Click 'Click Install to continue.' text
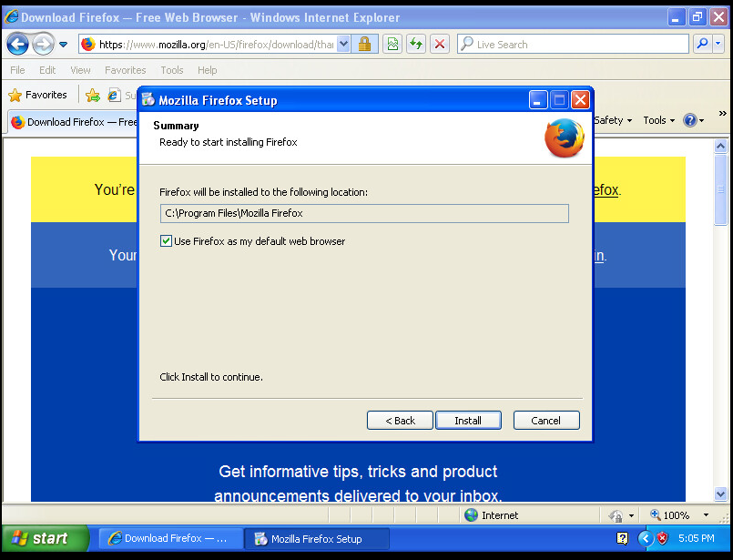733x560 pixels. click(211, 377)
